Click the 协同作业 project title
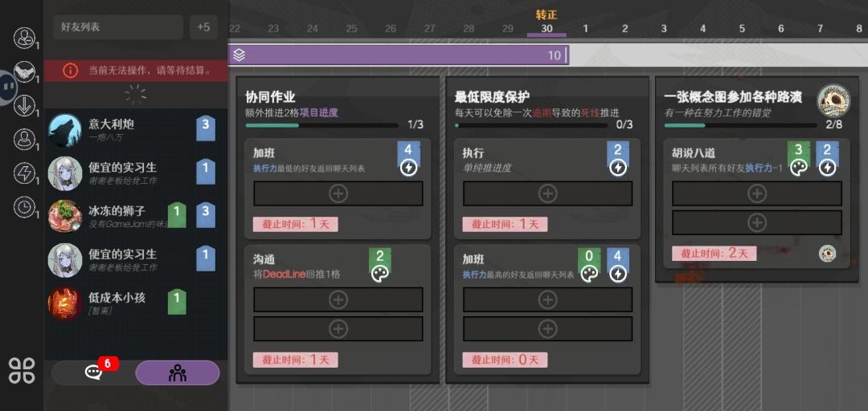The height and width of the screenshot is (411, 868). (270, 97)
